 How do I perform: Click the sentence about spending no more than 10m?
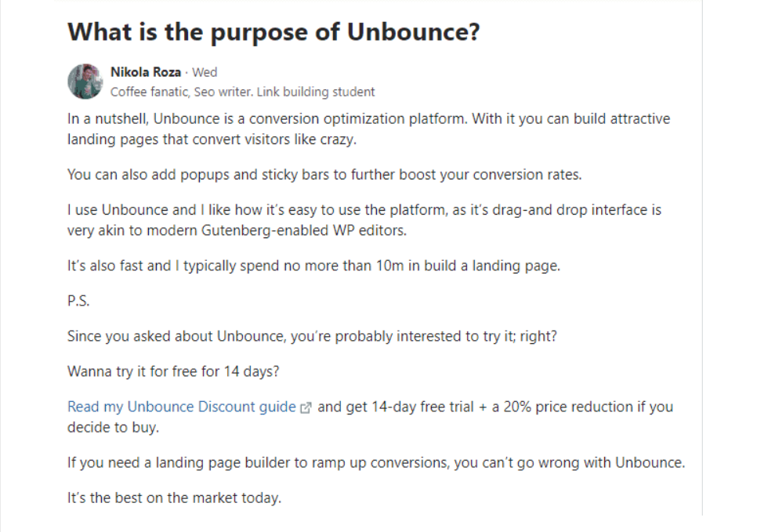click(x=313, y=266)
